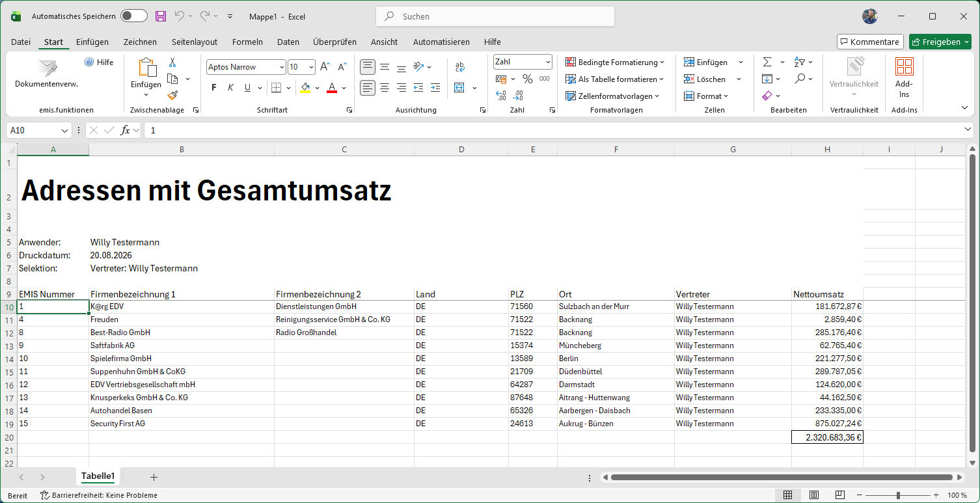This screenshot has height=503, width=980.
Task: Copy the selection with the copy icon
Action: [x=172, y=79]
